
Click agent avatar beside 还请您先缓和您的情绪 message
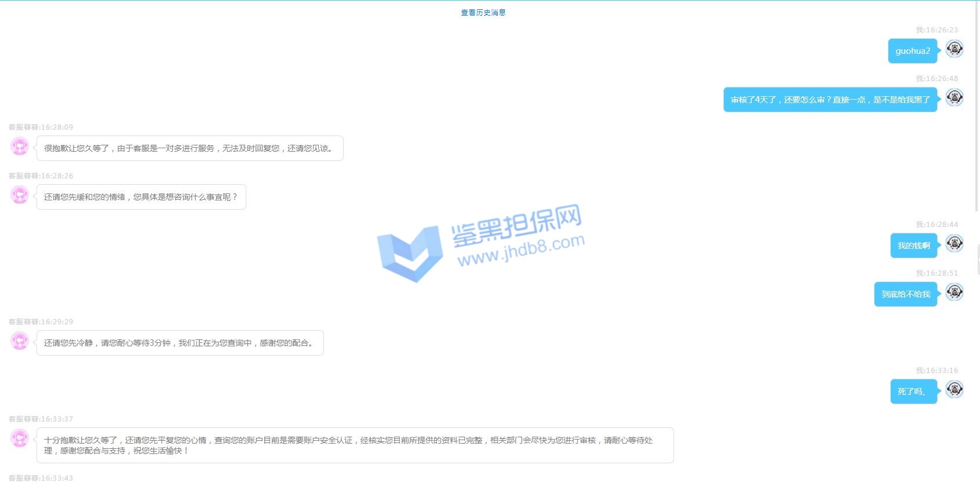(20, 195)
